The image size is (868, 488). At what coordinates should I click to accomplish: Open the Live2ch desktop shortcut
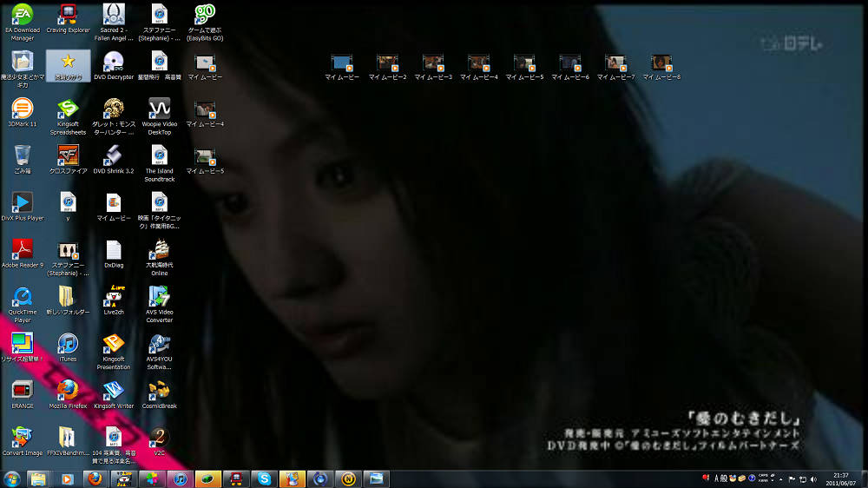[114, 300]
